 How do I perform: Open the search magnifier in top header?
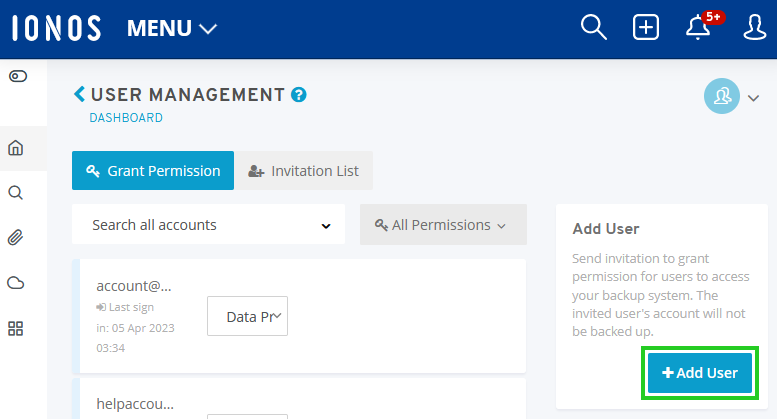click(594, 27)
